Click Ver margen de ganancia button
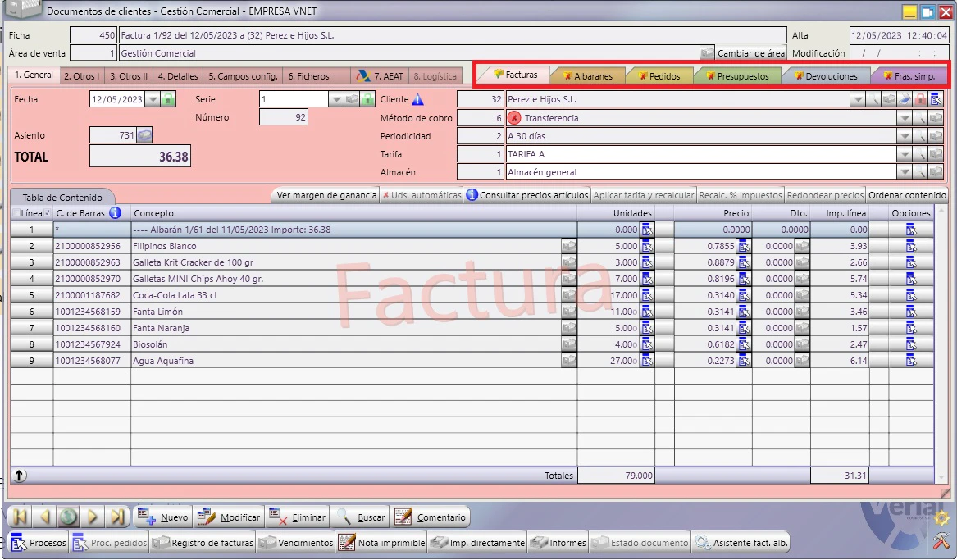The height and width of the screenshot is (560, 957). pos(326,195)
